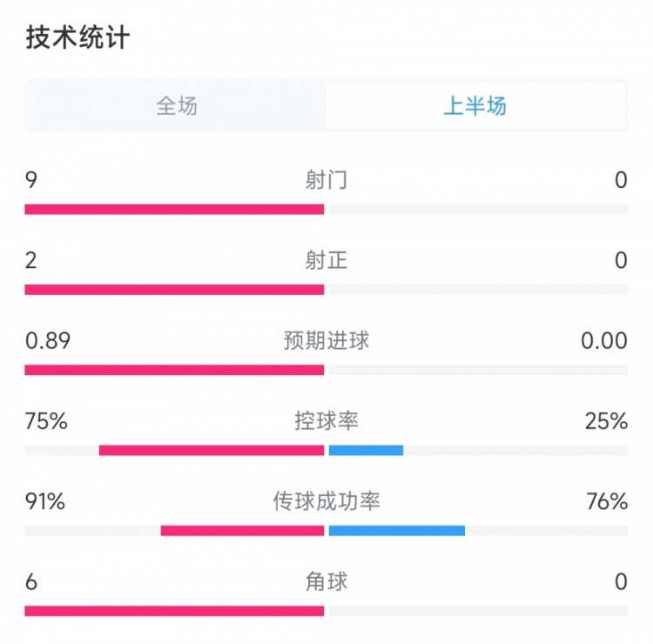Image resolution: width=653 pixels, height=644 pixels.
Task: Click the 76% pass success value
Action: pos(607,501)
